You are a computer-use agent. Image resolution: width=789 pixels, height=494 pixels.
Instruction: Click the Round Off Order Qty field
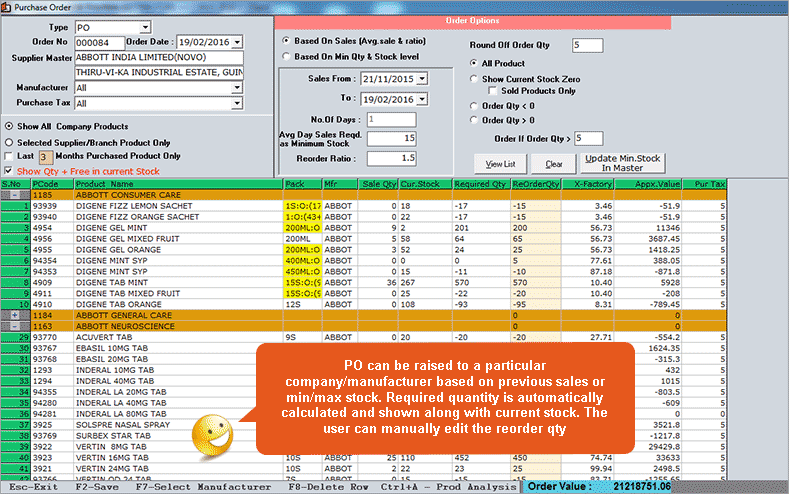coord(587,45)
